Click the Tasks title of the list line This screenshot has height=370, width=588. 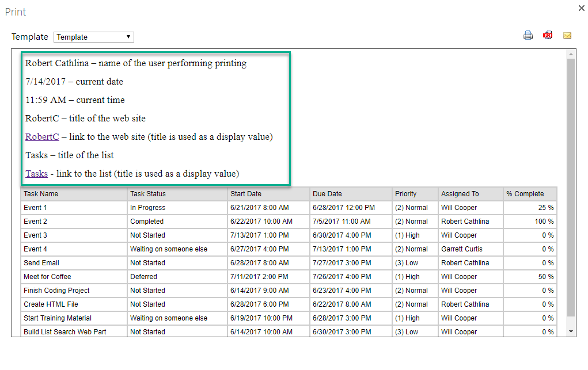tap(69, 155)
